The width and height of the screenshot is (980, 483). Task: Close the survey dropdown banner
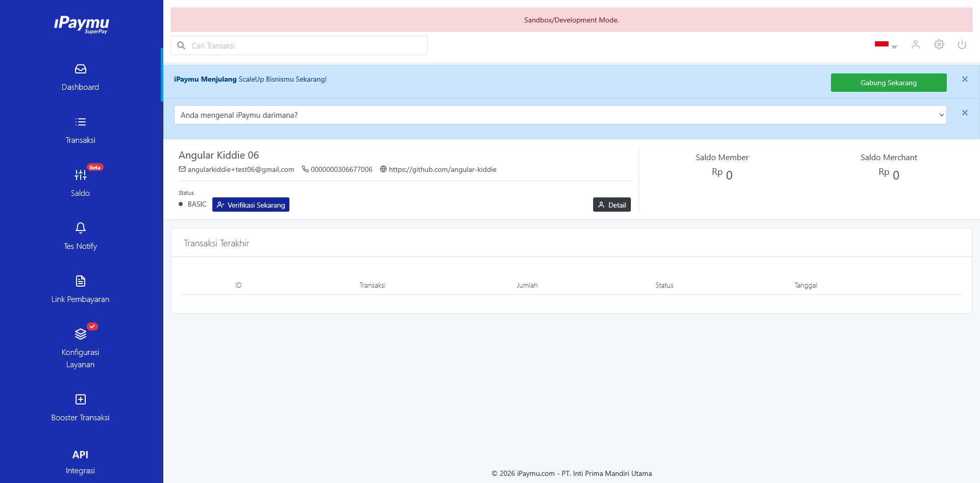(965, 113)
